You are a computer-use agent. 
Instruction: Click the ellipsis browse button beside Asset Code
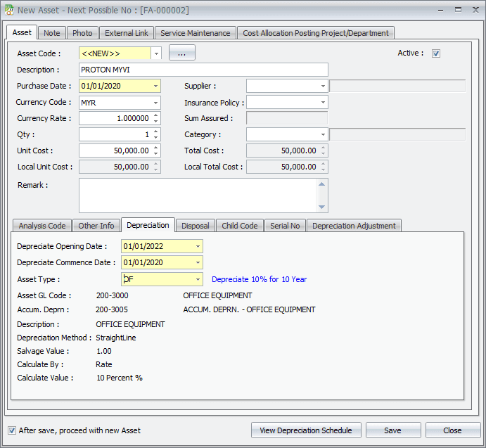point(181,53)
